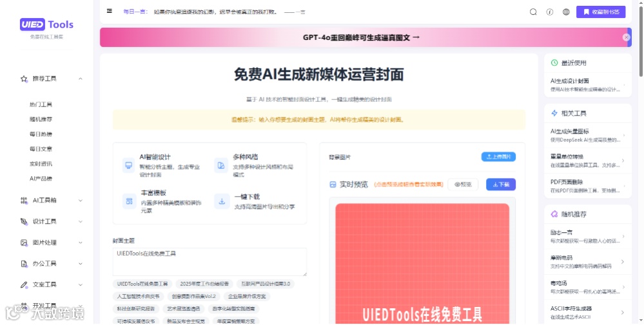The image size is (644, 325).
Task: Select the 企业品牌升级方案 tag
Action: 247,296
